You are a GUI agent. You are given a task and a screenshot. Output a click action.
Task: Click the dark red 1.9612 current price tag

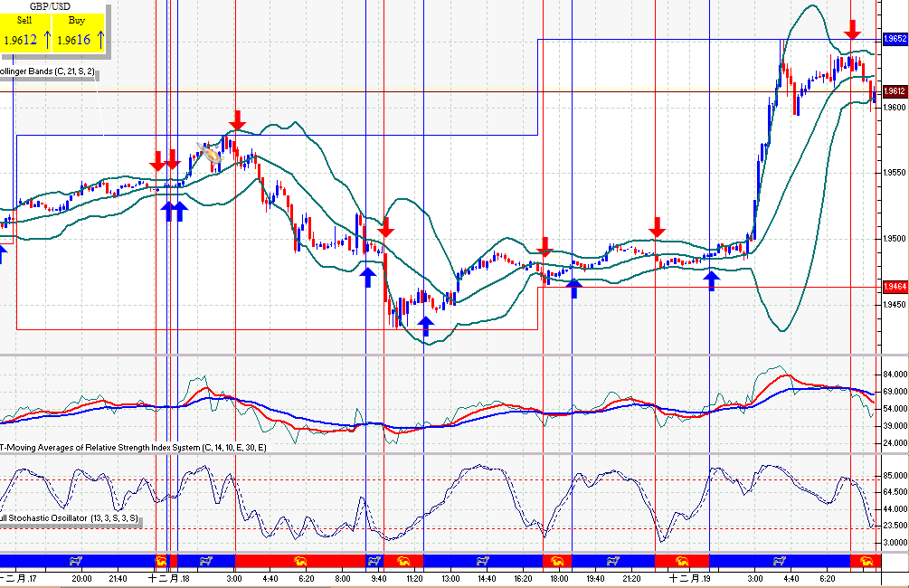point(895,91)
